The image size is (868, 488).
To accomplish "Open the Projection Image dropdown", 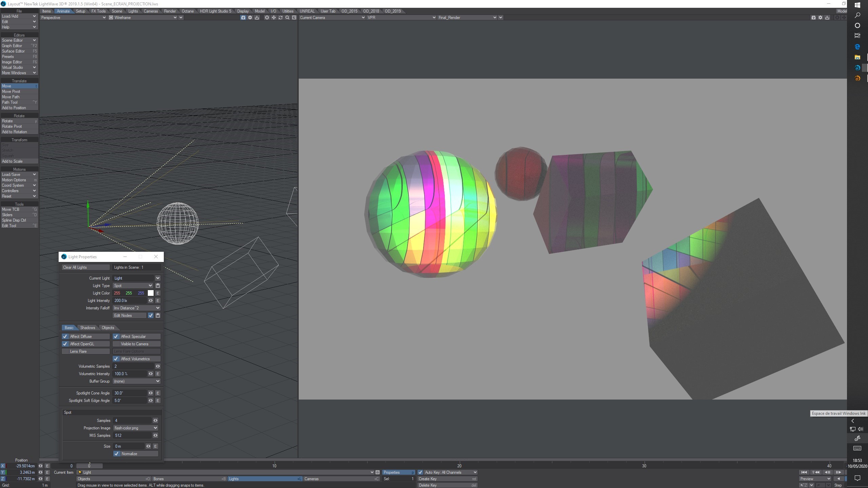I will (135, 428).
